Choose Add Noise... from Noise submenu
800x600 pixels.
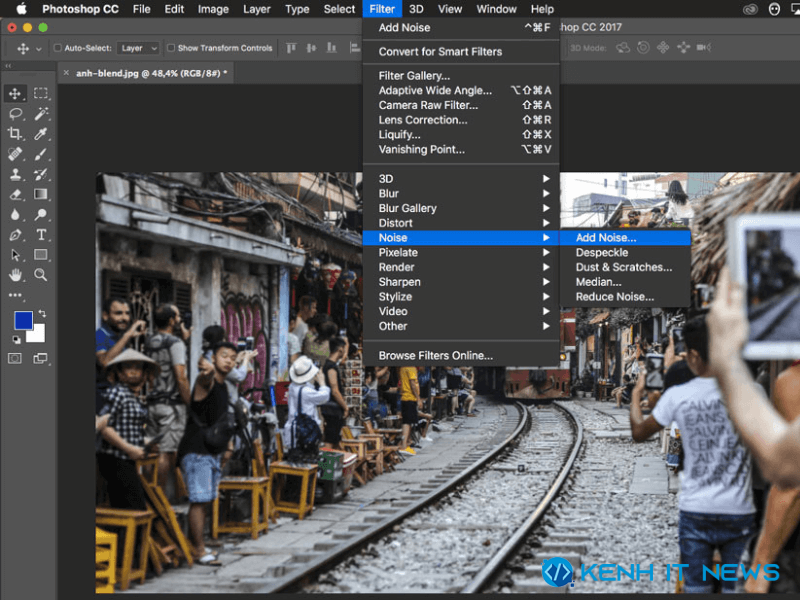point(625,238)
